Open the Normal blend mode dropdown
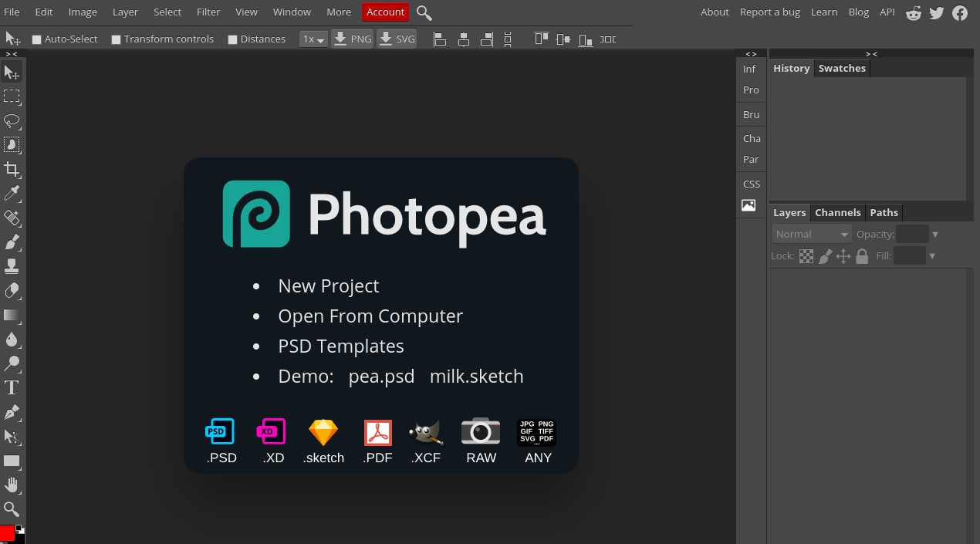Image resolution: width=980 pixels, height=544 pixels. point(811,234)
